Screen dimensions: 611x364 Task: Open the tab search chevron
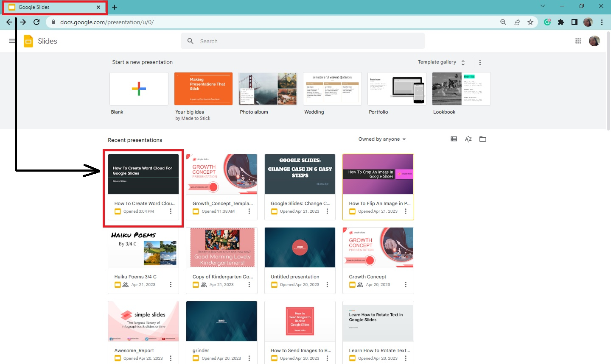point(543,6)
